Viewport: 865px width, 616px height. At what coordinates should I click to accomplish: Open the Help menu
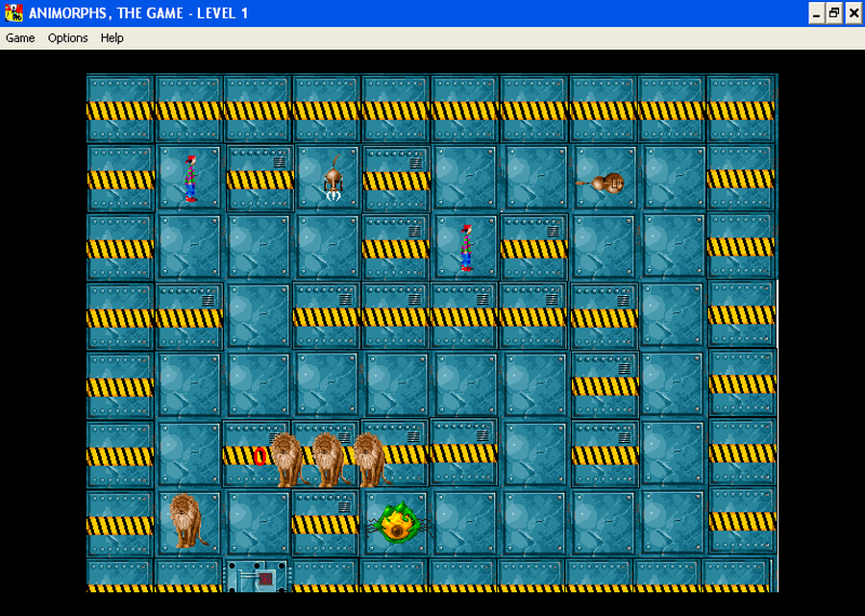click(x=111, y=37)
